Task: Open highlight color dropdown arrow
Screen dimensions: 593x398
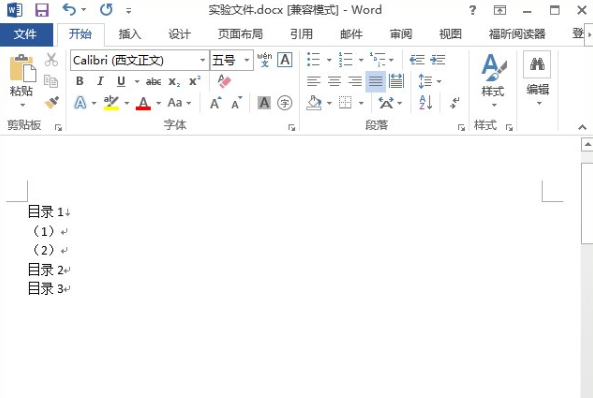Action: click(x=126, y=103)
